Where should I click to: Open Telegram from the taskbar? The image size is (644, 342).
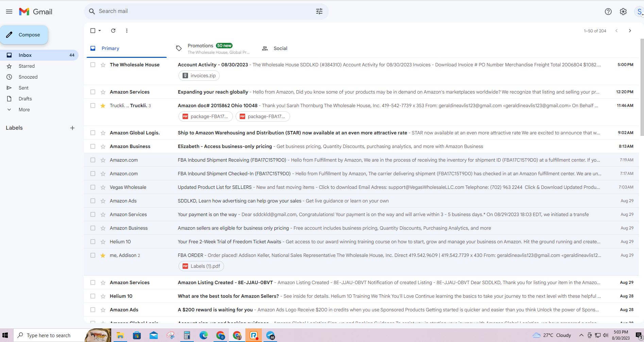coord(271,336)
